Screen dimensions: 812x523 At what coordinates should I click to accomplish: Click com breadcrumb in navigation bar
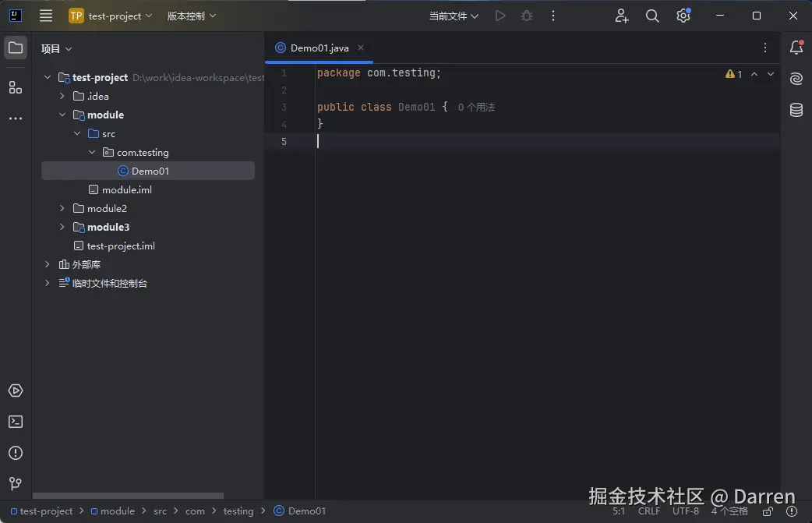pyautogui.click(x=196, y=511)
